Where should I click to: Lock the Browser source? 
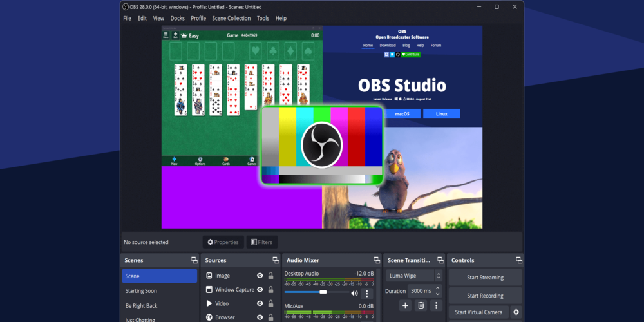click(270, 317)
